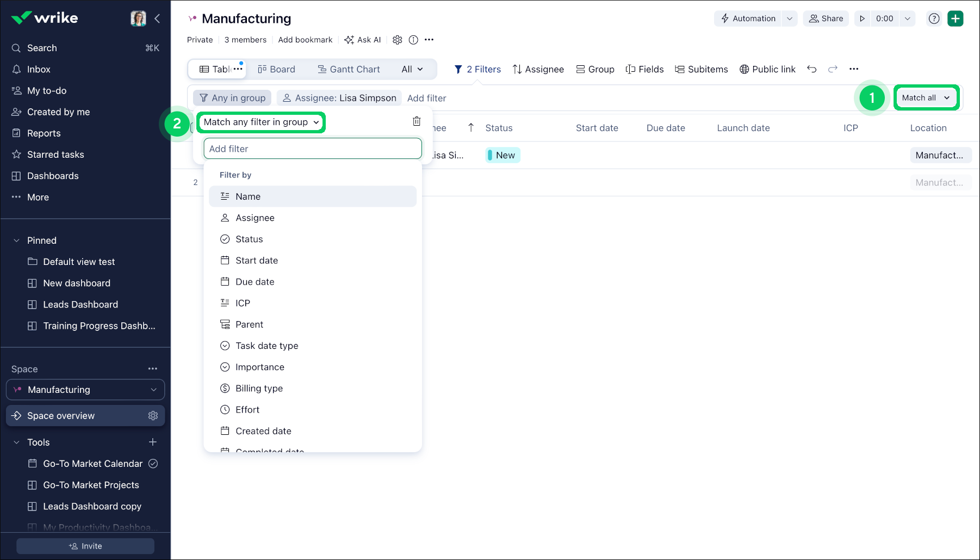Select Status from the Filter by list

pyautogui.click(x=249, y=239)
